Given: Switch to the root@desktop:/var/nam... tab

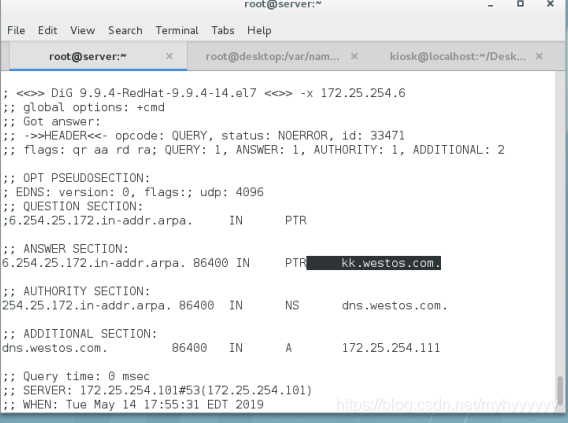Looking at the screenshot, I should click(272, 56).
